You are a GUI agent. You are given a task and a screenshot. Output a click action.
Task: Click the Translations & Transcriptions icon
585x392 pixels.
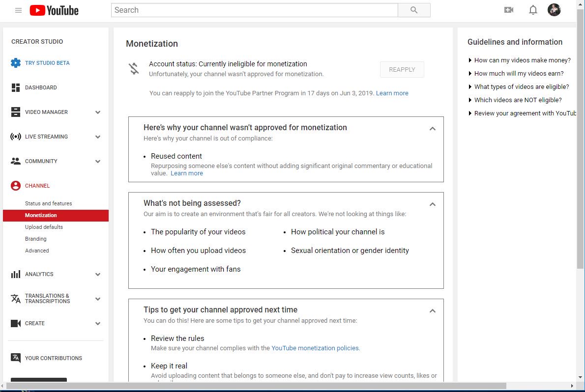[x=16, y=298]
